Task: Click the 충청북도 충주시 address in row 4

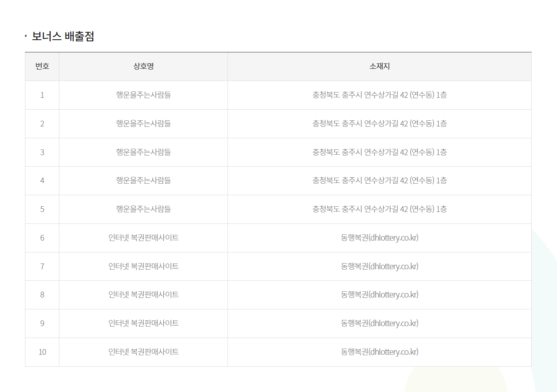Action: point(380,180)
